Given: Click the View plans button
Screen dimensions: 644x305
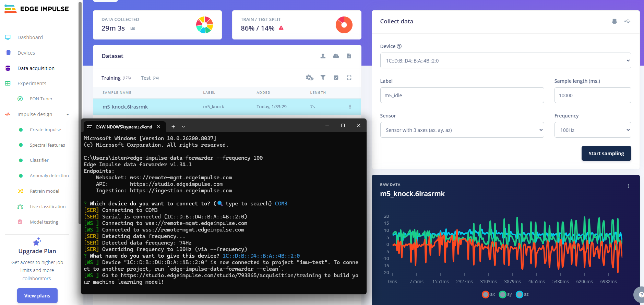Looking at the screenshot, I should pos(37,295).
